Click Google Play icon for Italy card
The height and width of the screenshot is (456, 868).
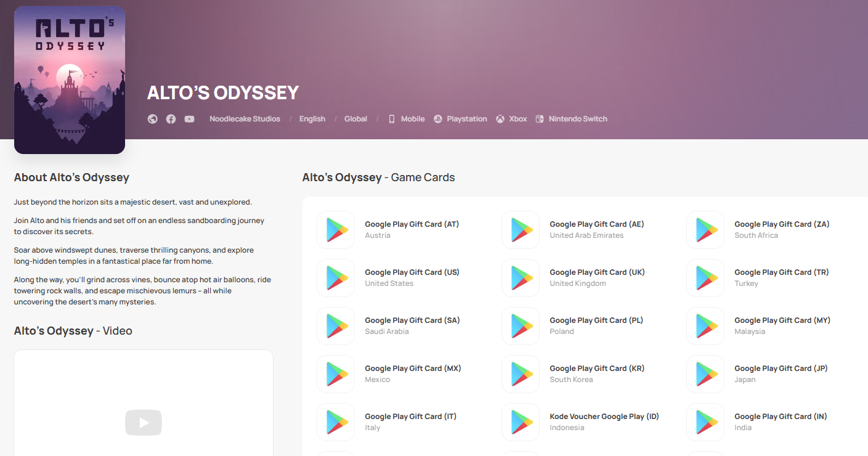336,422
